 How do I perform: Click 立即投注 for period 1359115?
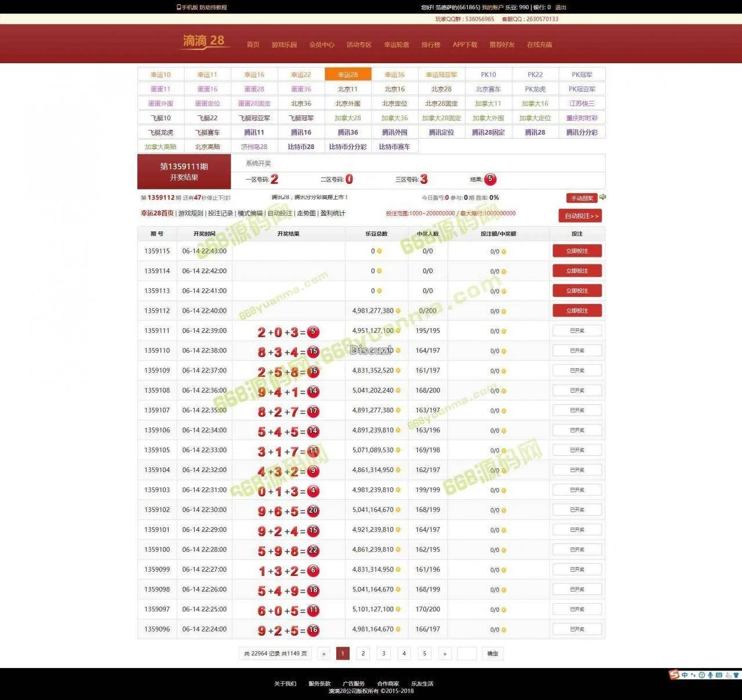[x=577, y=251]
